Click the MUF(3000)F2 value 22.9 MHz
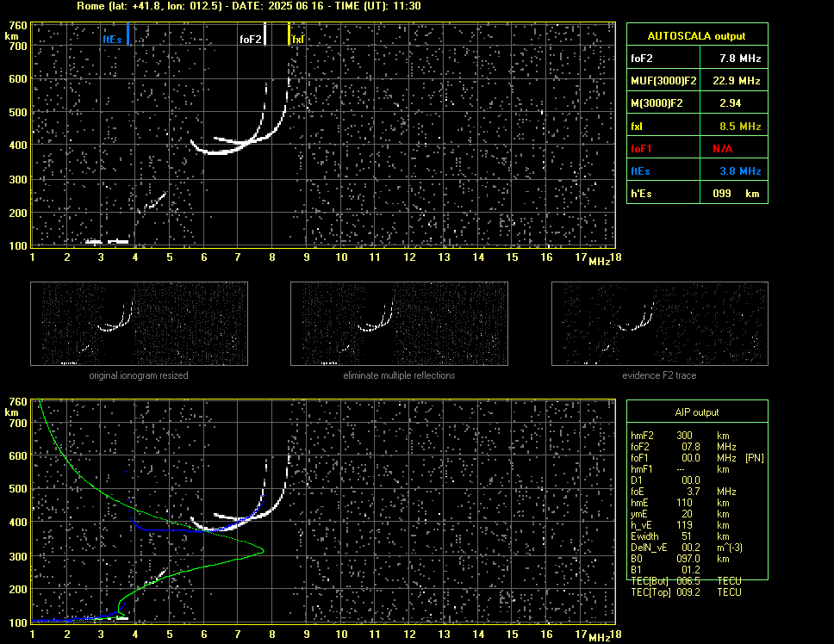 [736, 81]
